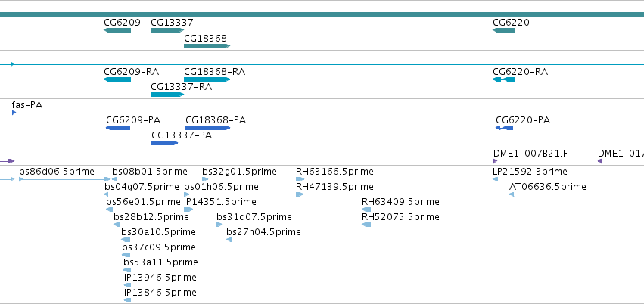
Task: Click the bs31d07.5prime label text
Action: pyautogui.click(x=254, y=216)
